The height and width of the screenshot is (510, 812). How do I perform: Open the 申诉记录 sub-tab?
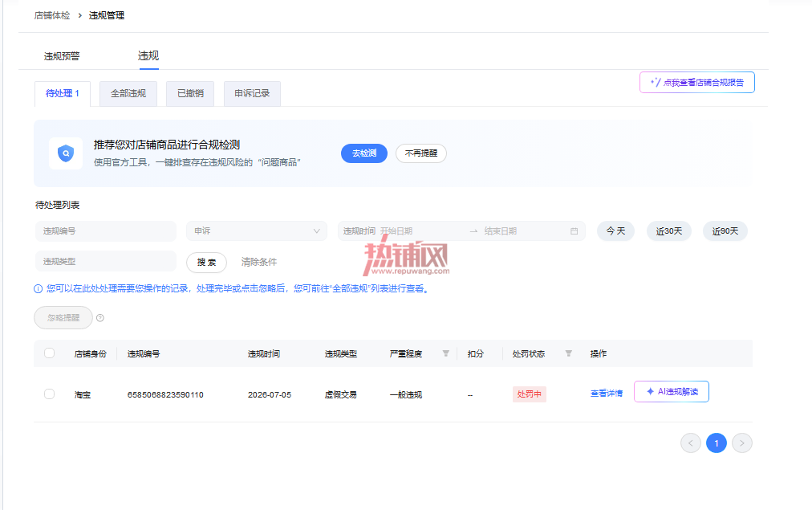click(x=252, y=94)
